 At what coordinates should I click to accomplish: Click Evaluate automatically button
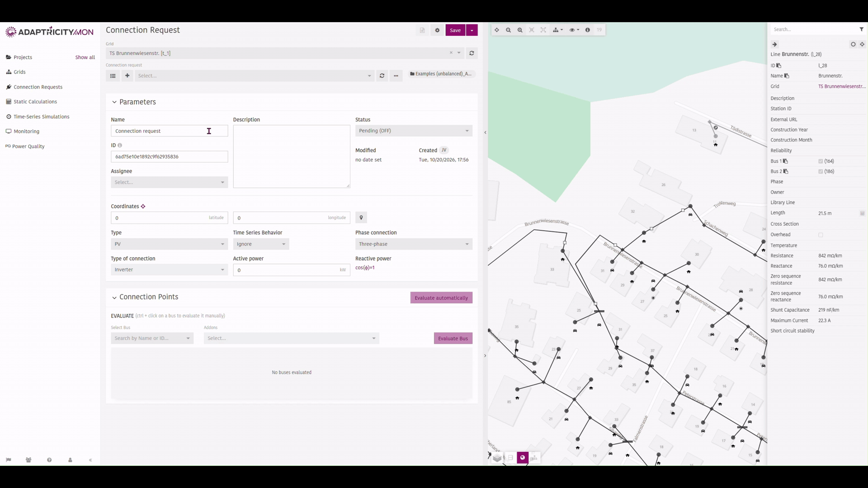(x=441, y=298)
